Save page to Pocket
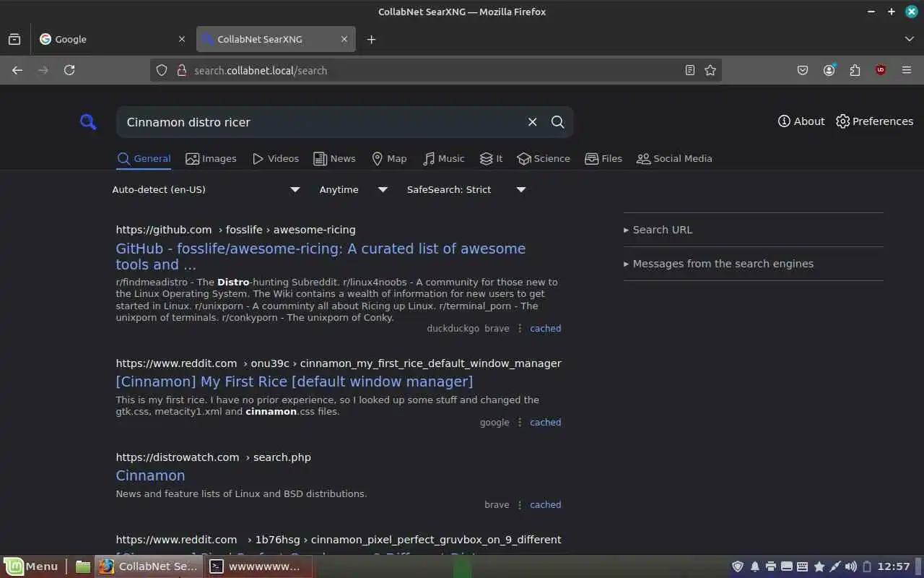This screenshot has height=578, width=924. (803, 70)
